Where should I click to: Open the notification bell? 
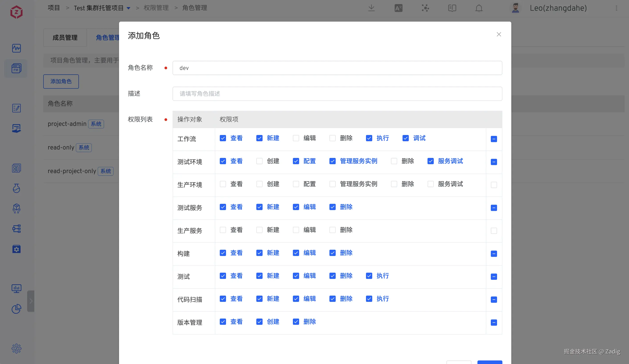pos(479,8)
